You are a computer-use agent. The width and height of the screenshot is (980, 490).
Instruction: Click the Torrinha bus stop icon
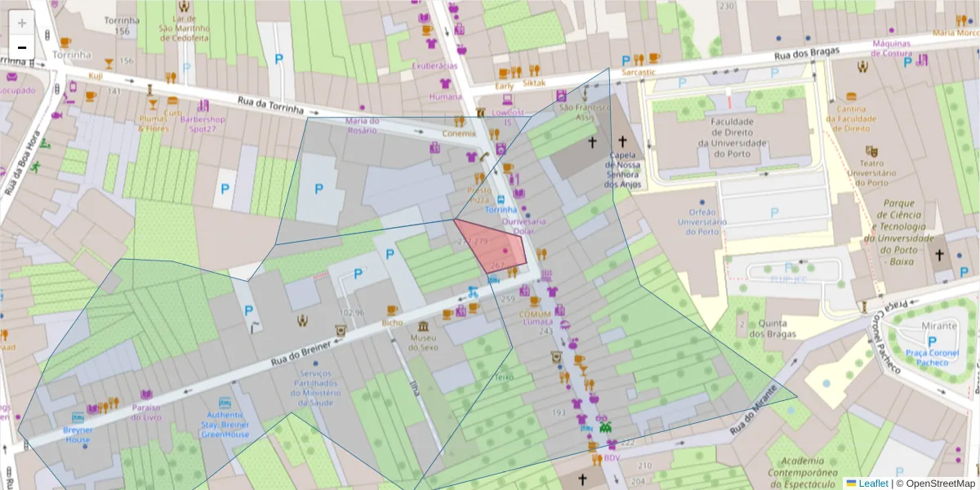tap(501, 199)
